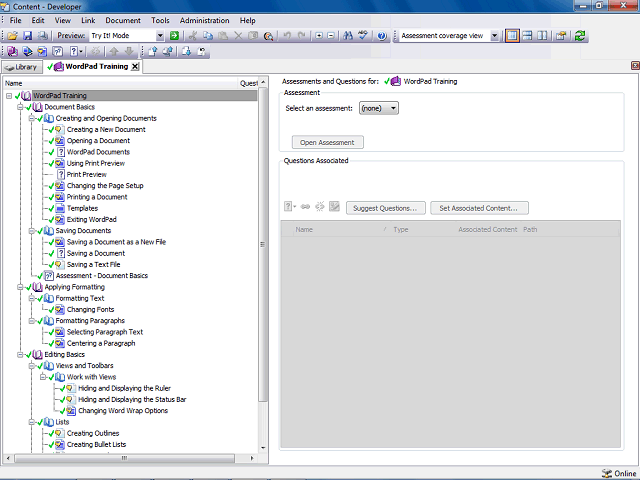This screenshot has height=480, width=640.
Task: Select the Creating a New Document topic
Action: [x=106, y=130]
